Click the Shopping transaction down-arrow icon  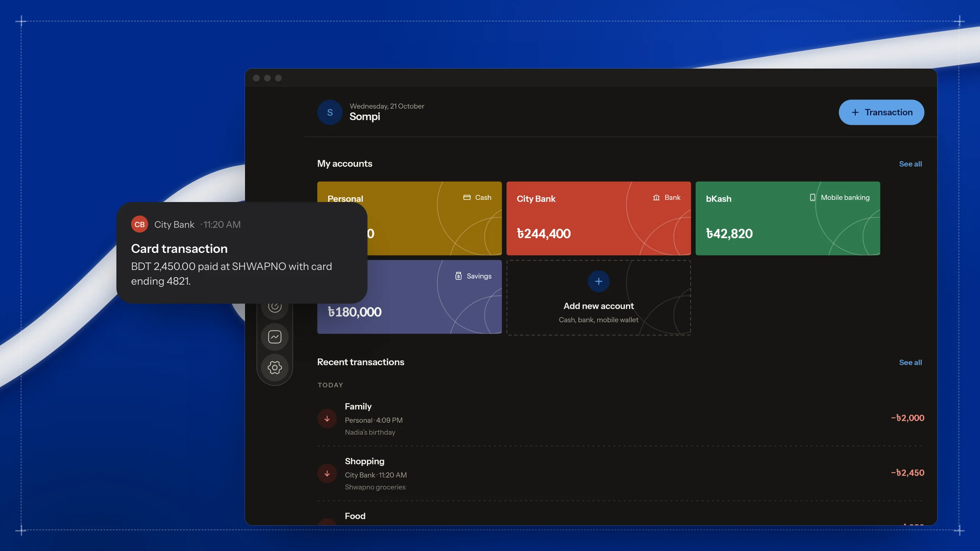click(327, 473)
